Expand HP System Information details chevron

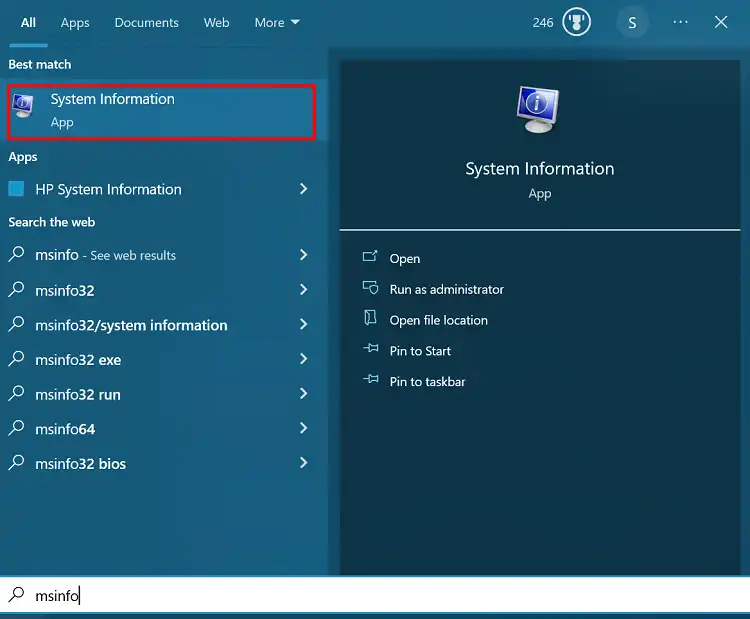[303, 189]
